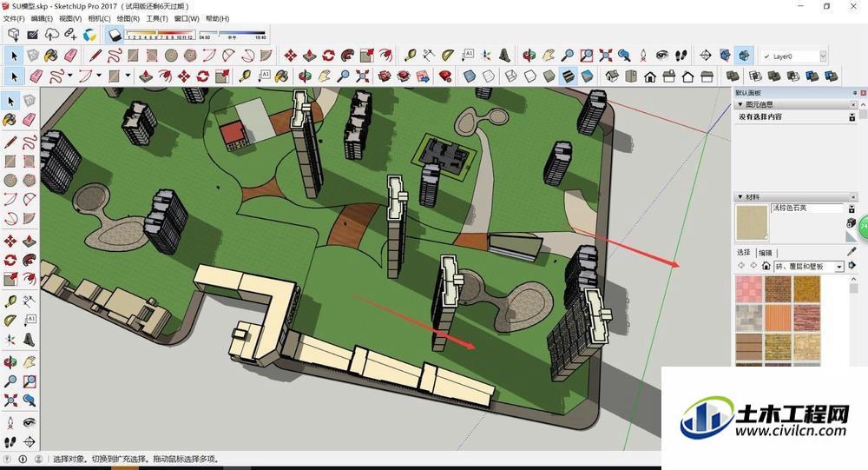Click Zoom Extents in the left vertical toolbar

pyautogui.click(x=10, y=400)
